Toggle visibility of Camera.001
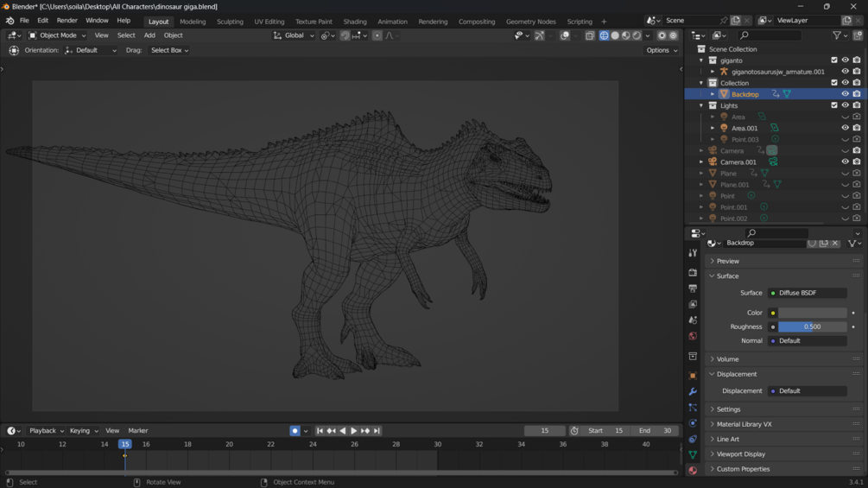 click(845, 162)
